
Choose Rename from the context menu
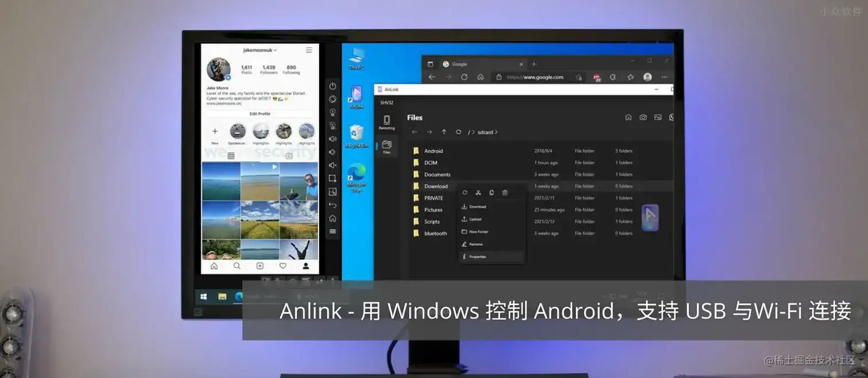click(491, 244)
